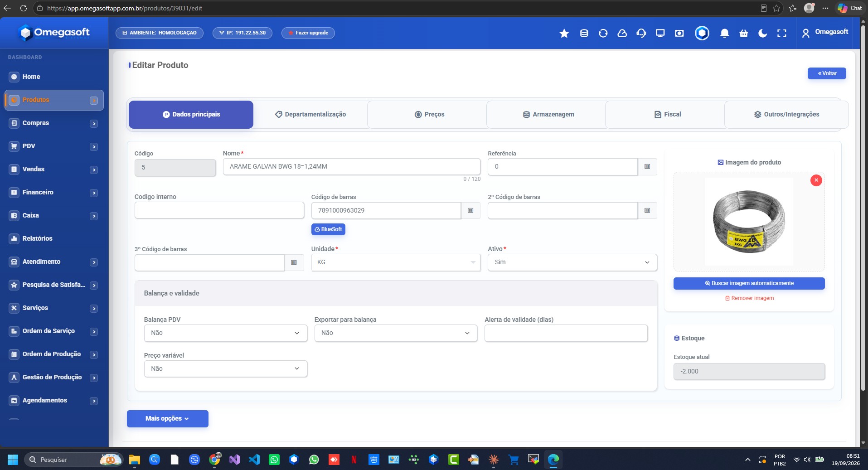The image size is (868, 470).
Task: Click barcode icon beside 2º Código de barras
Action: click(x=647, y=211)
